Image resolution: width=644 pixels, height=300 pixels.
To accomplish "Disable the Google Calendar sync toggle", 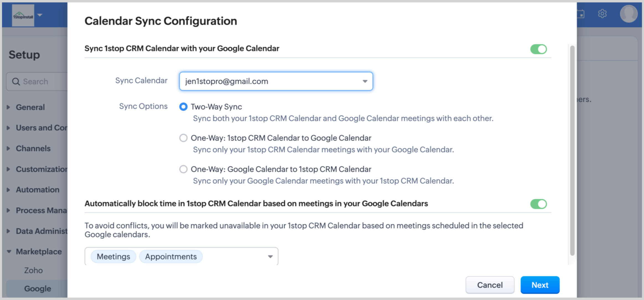I will coord(538,49).
